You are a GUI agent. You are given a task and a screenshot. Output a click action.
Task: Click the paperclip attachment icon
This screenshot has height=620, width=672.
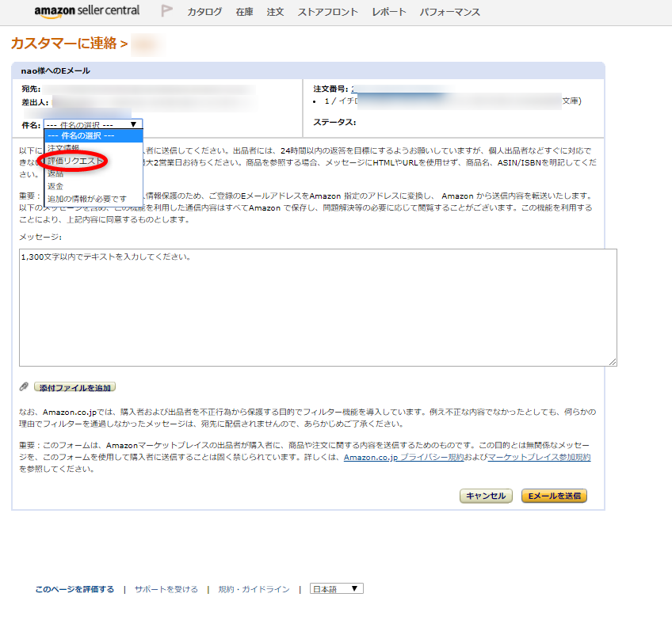[x=24, y=387]
